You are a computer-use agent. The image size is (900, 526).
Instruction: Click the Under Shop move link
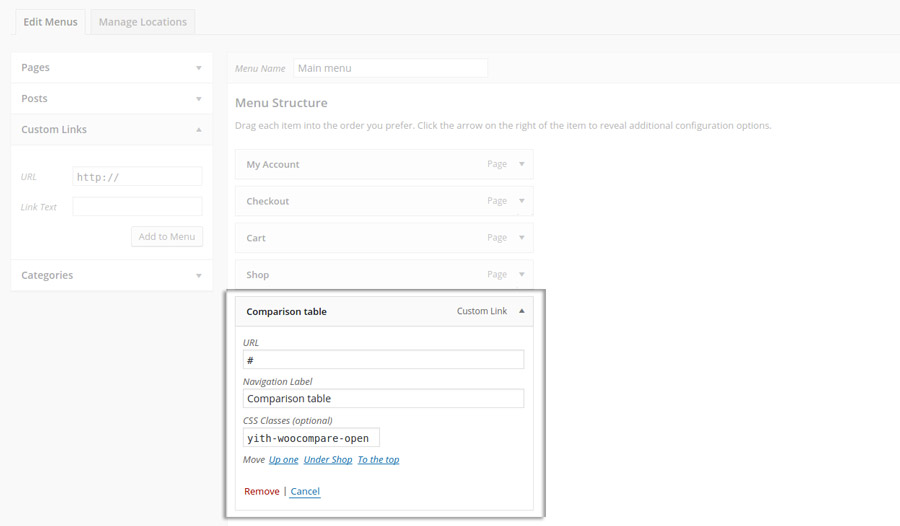click(328, 459)
